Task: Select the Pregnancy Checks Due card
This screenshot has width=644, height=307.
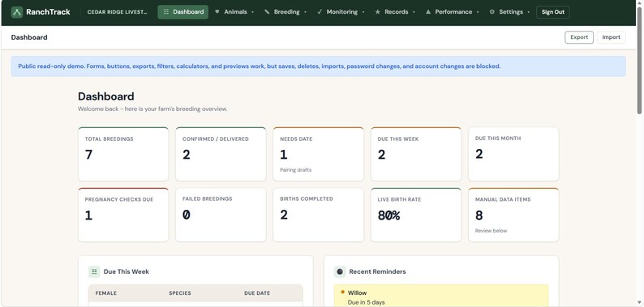Action: pos(123,215)
